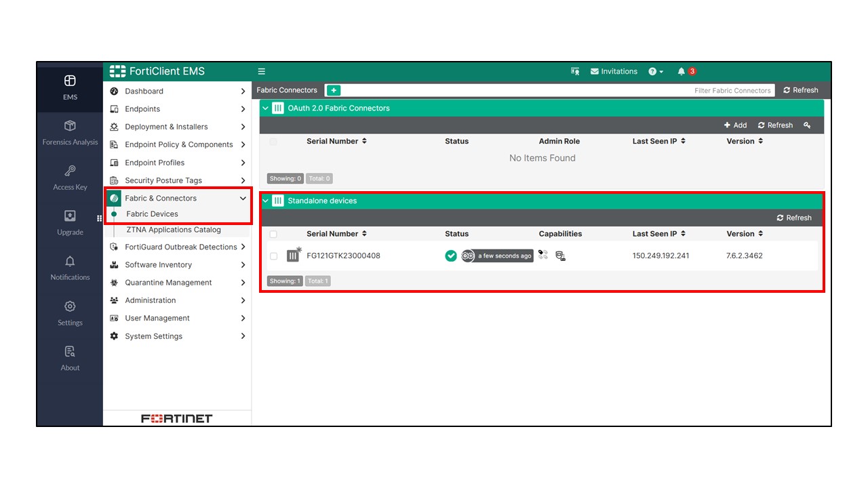Open the About section
This screenshot has width=868, height=488.
pyautogui.click(x=70, y=358)
